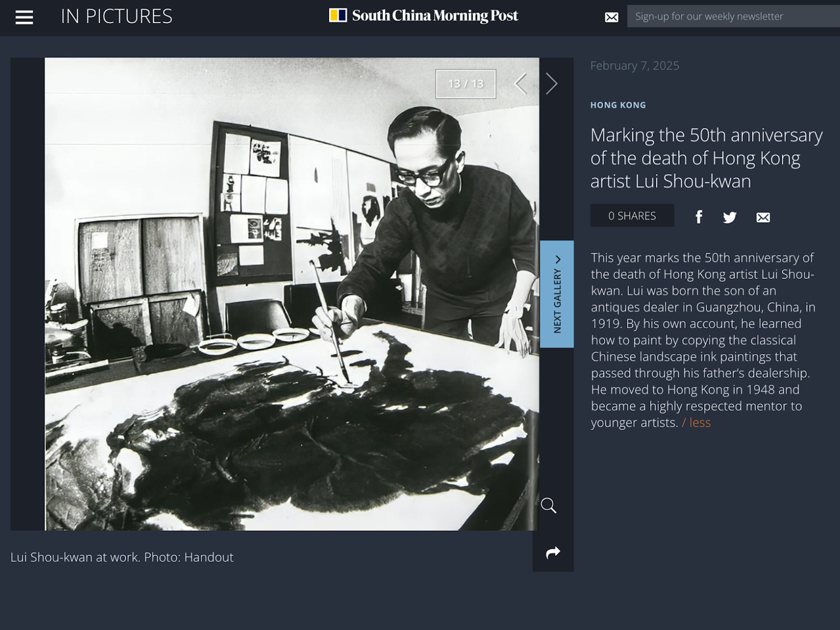Click the South China Morning Post logo
Viewport: 840px width, 630px height.
point(423,16)
